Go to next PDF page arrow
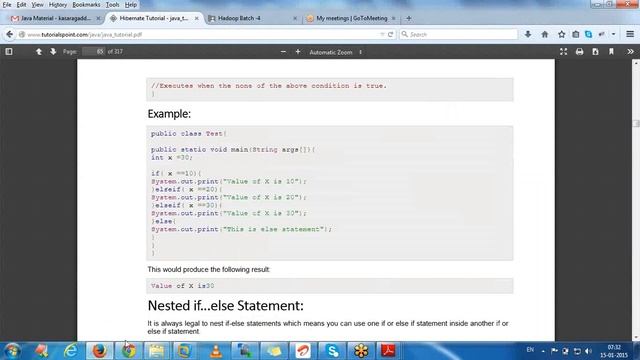640x360 pixels. click(x=53, y=51)
